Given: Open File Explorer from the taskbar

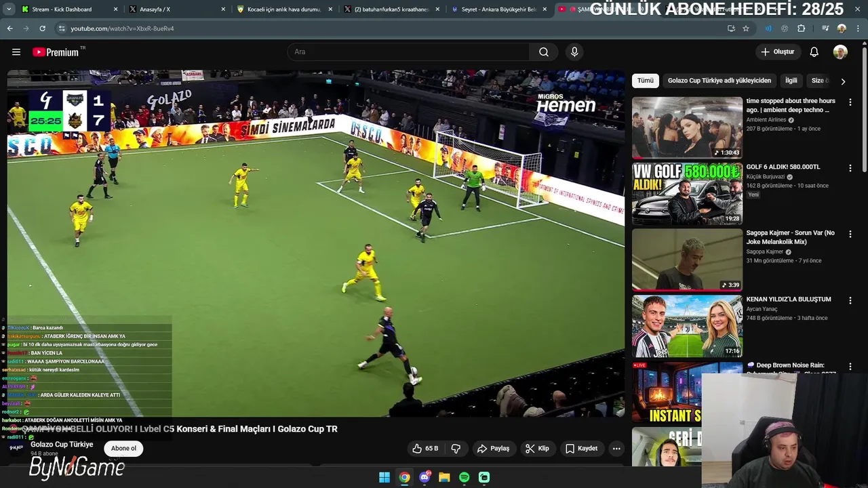Looking at the screenshot, I should 444,477.
